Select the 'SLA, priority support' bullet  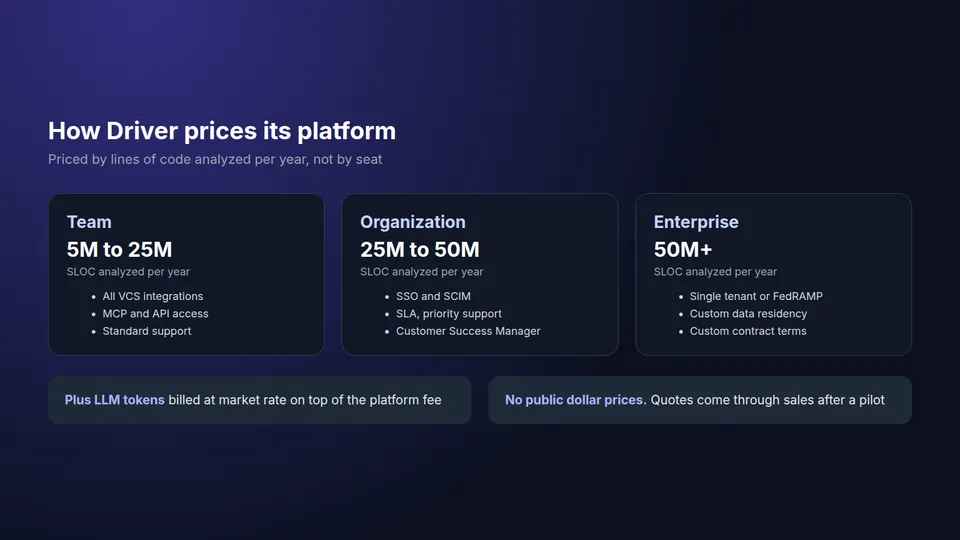tap(449, 313)
